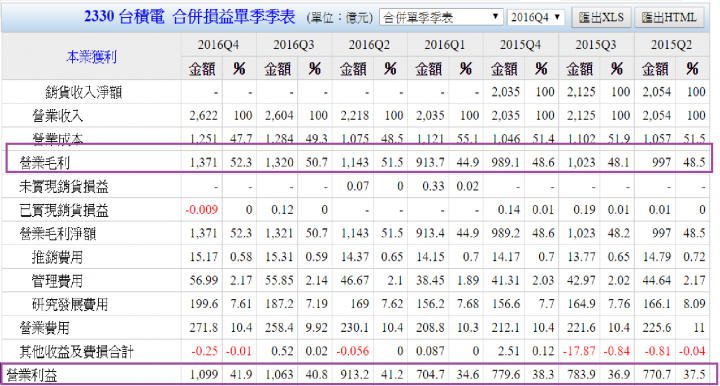720x386 pixels.
Task: Click the 8.09 R&D percentage for 2015Q2
Action: coord(694,303)
